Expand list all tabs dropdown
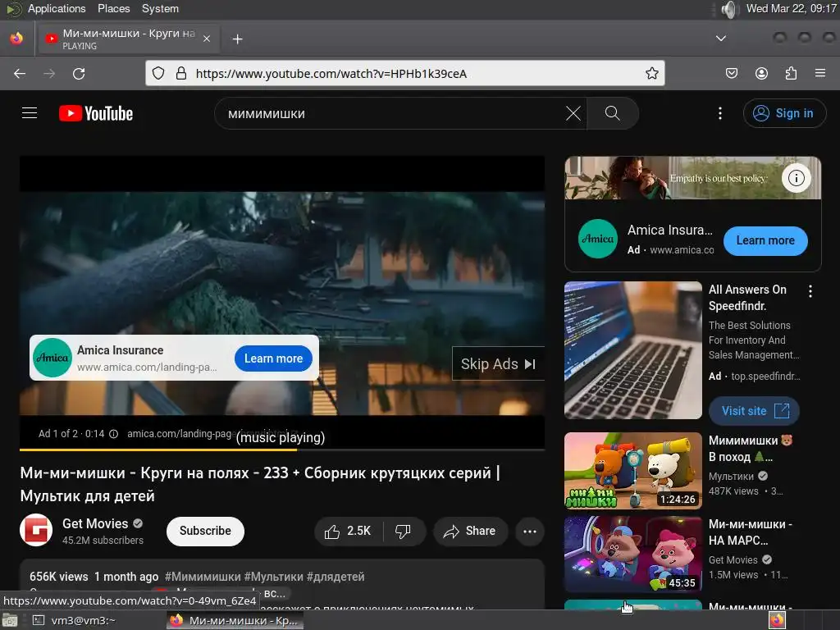Screen dimensions: 840x630 point(721,39)
